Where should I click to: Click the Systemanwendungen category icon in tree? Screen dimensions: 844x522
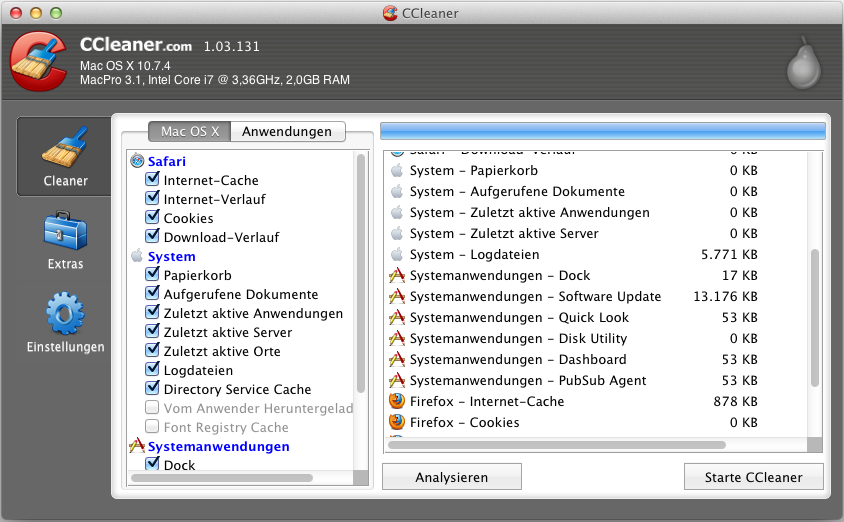click(137, 445)
